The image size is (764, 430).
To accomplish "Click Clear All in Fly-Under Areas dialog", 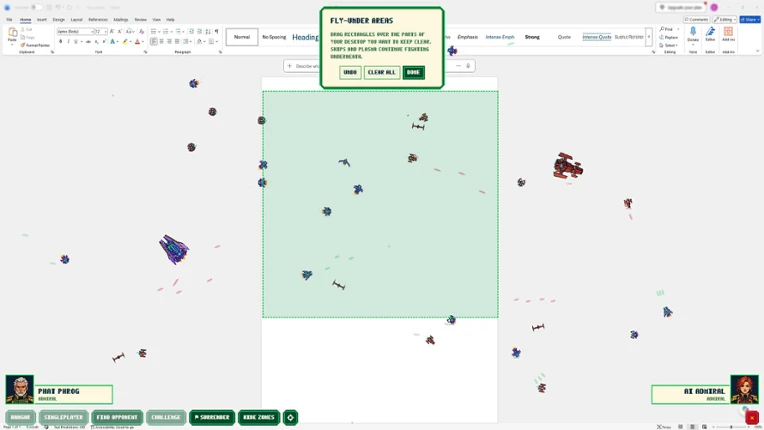I will (382, 73).
